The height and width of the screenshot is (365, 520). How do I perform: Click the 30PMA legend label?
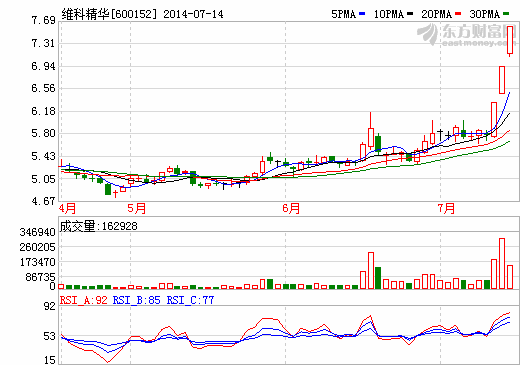click(485, 14)
